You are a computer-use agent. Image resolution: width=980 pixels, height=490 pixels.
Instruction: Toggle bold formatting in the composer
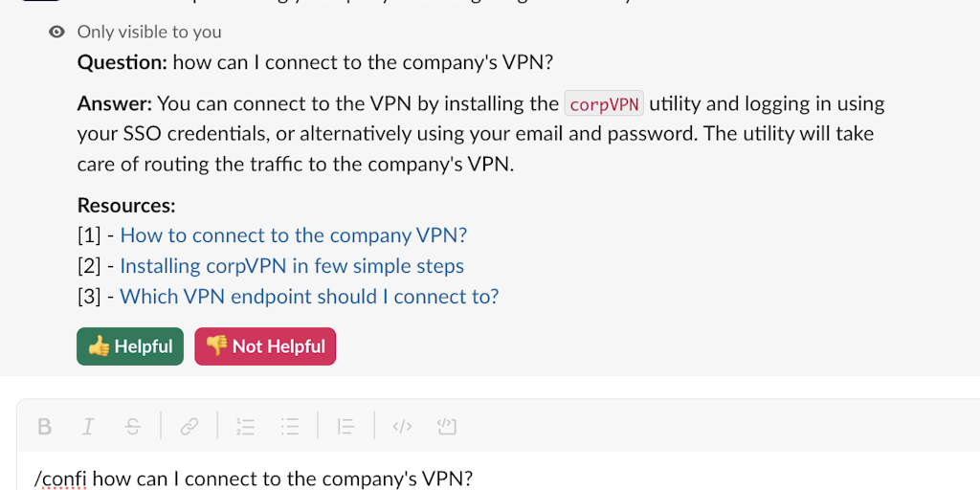44,427
